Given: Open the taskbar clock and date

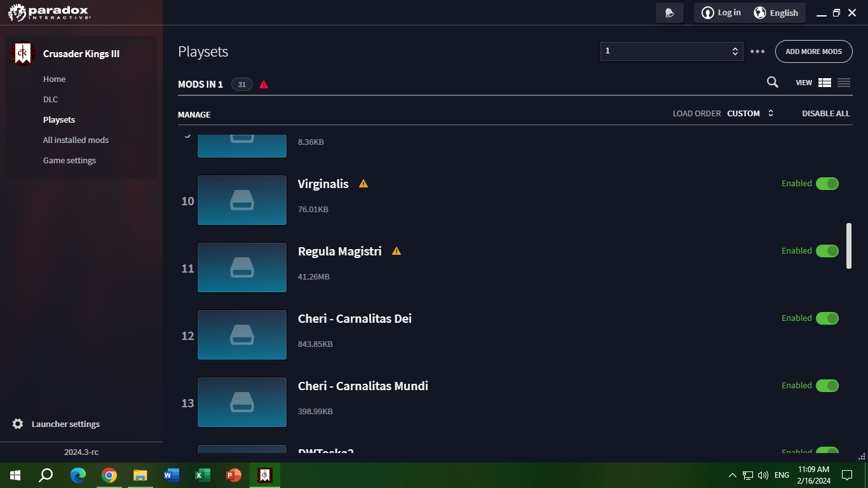Looking at the screenshot, I should [814, 475].
